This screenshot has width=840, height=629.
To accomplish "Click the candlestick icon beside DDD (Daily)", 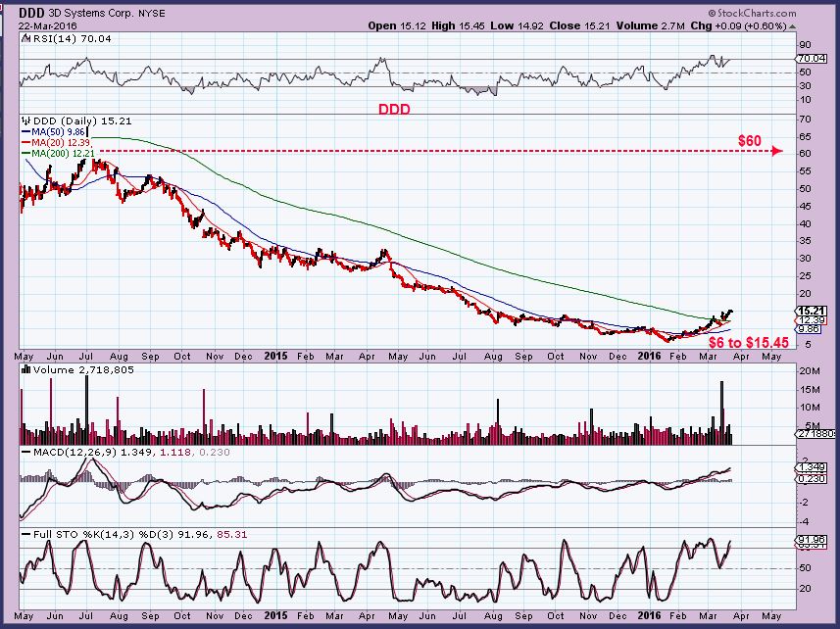I will click(25, 121).
